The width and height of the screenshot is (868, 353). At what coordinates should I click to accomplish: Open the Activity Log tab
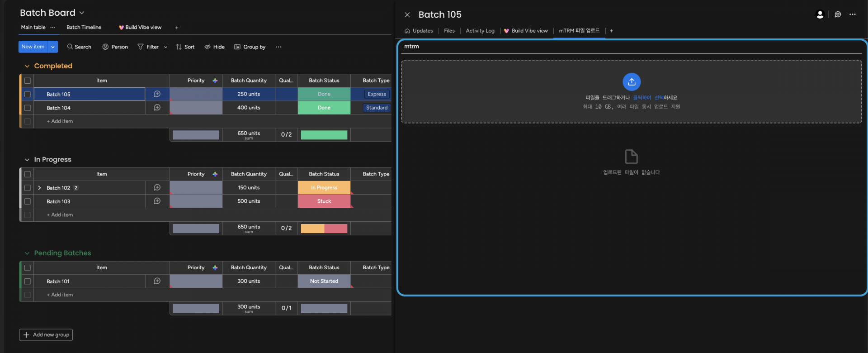pyautogui.click(x=480, y=31)
